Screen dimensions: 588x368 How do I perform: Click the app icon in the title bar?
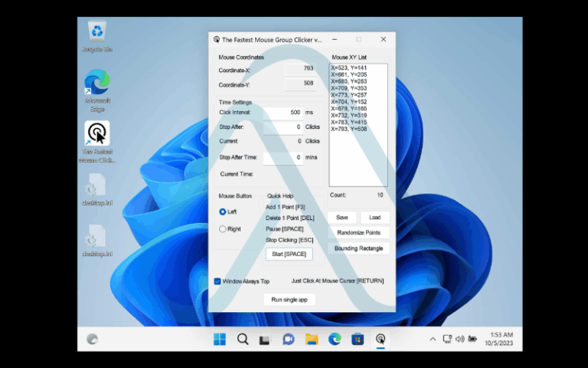pos(217,39)
